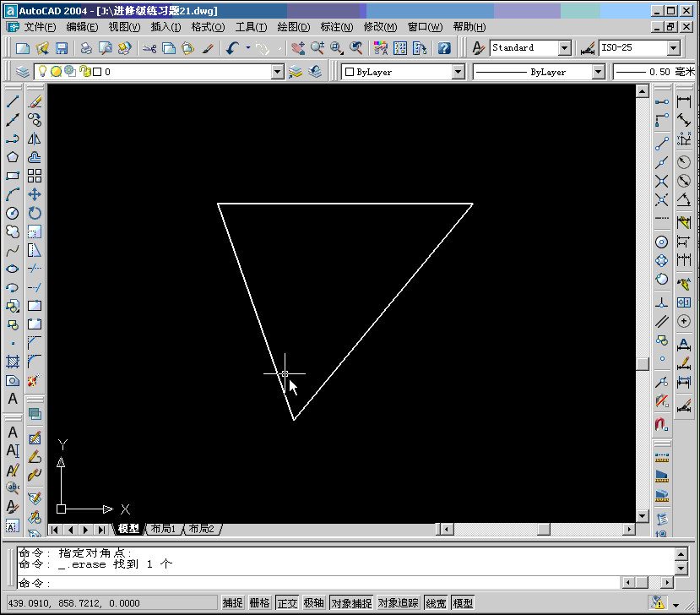The height and width of the screenshot is (615, 700).
Task: Select the Spline tool
Action: [x=13, y=250]
